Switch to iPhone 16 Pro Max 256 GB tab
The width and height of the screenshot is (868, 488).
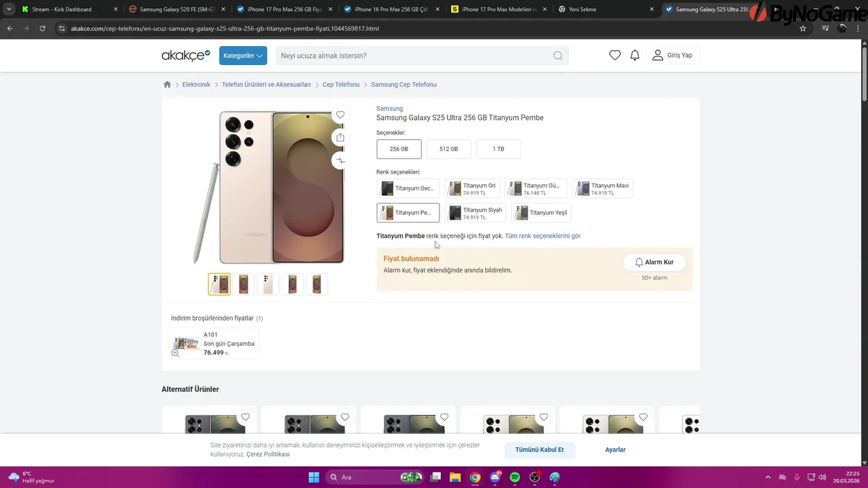(391, 9)
